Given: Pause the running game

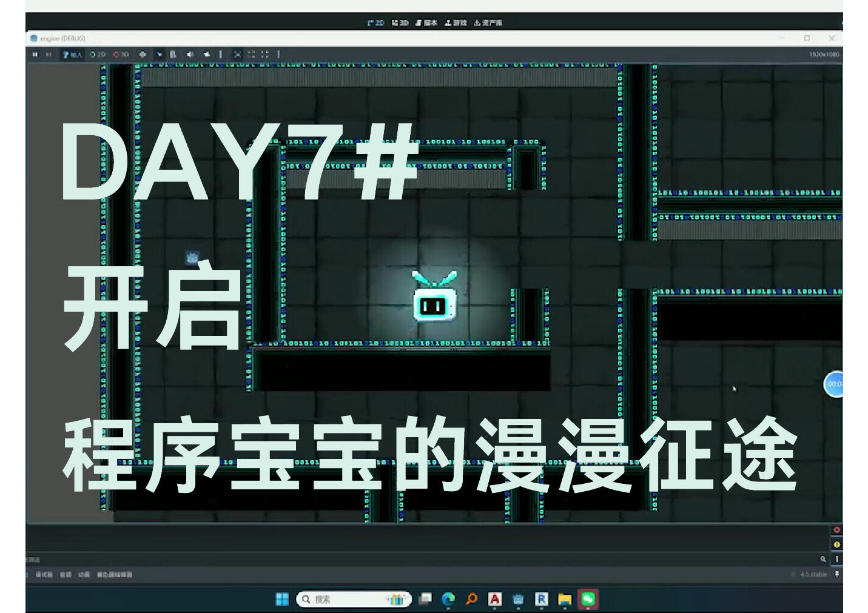Looking at the screenshot, I should (35, 55).
